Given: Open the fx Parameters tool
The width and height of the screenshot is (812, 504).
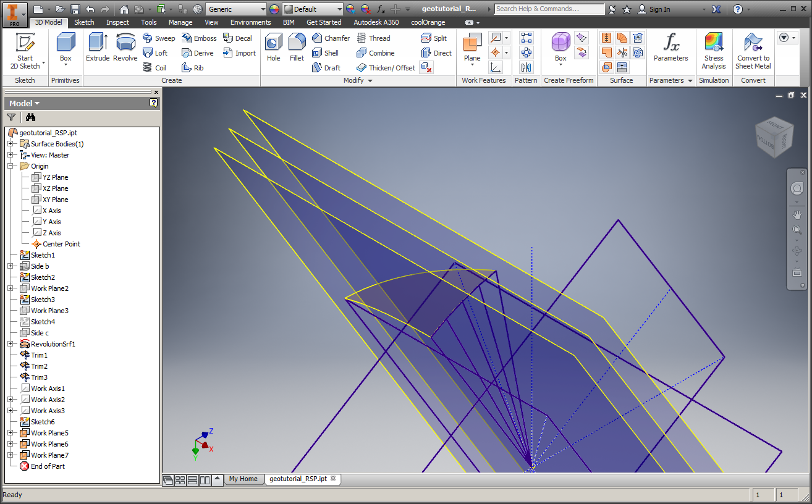Looking at the screenshot, I should pos(671,47).
